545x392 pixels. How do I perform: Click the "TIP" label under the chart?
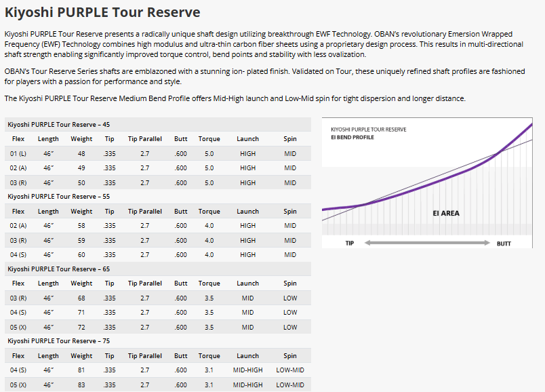click(x=350, y=243)
